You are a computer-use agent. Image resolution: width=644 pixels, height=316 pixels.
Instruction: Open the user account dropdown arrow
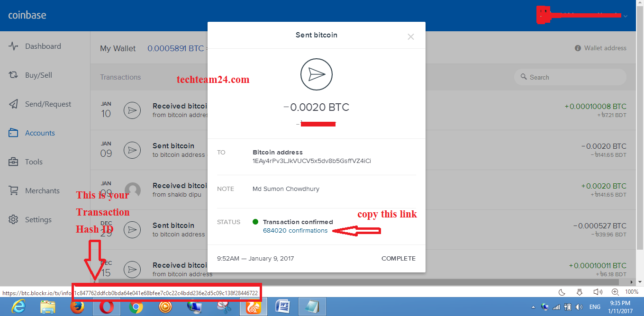click(x=626, y=16)
